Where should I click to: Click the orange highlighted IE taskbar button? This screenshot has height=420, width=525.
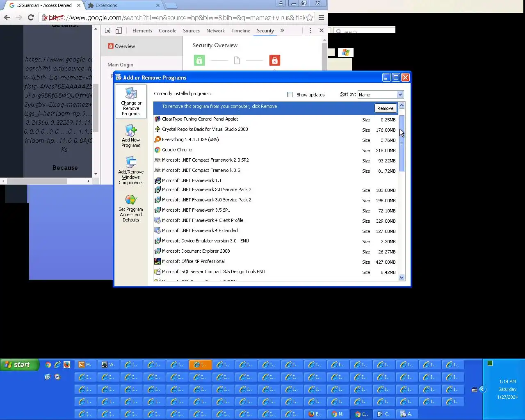[200, 365]
